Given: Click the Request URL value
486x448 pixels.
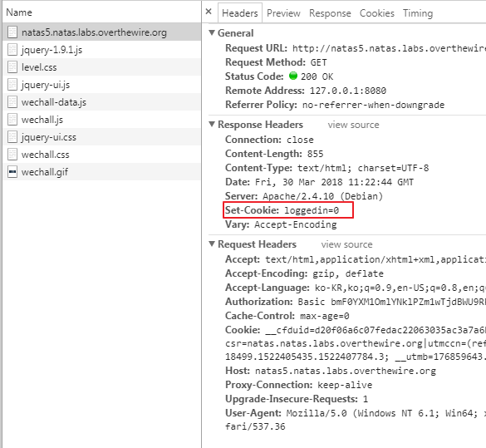Looking at the screenshot, I should coord(389,48).
